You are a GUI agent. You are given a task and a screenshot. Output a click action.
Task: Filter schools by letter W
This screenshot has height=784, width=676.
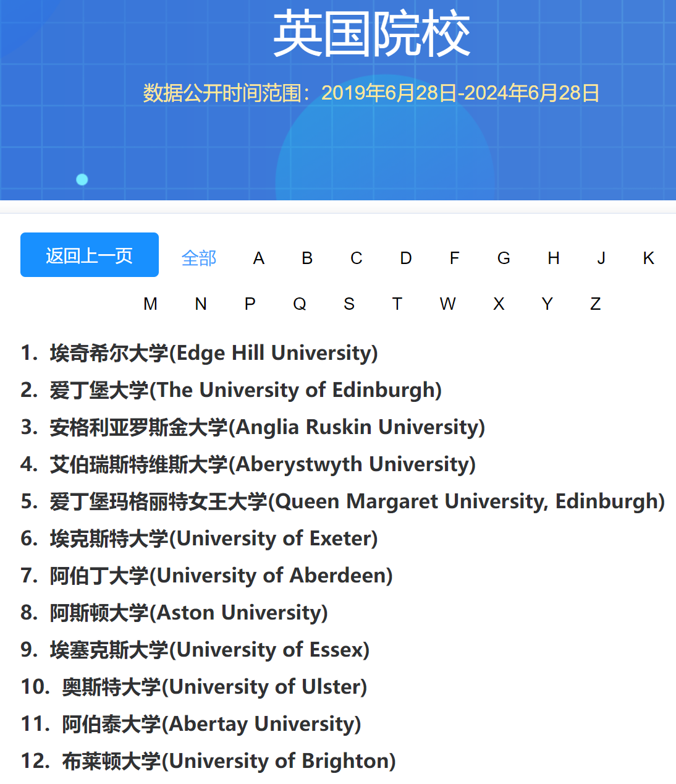click(448, 304)
